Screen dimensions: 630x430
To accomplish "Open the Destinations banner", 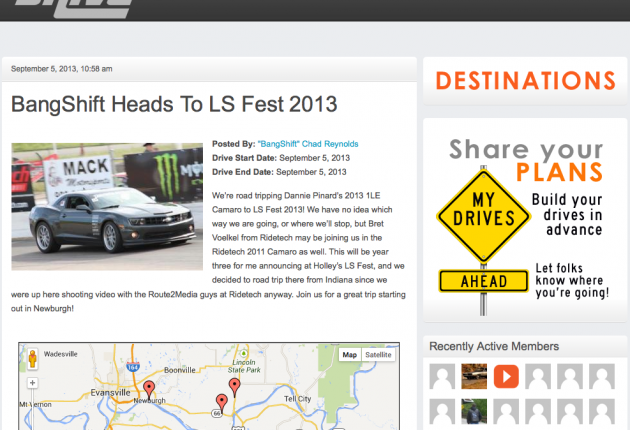I will (525, 81).
